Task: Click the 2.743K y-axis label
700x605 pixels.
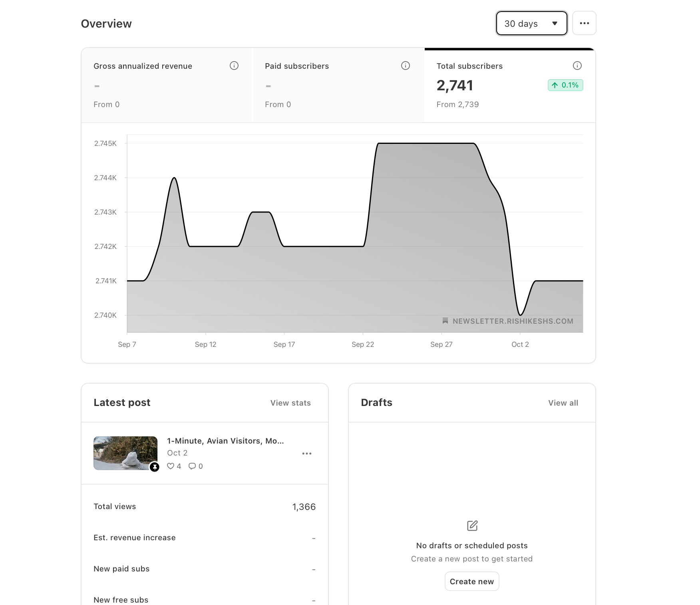Action: (105, 212)
